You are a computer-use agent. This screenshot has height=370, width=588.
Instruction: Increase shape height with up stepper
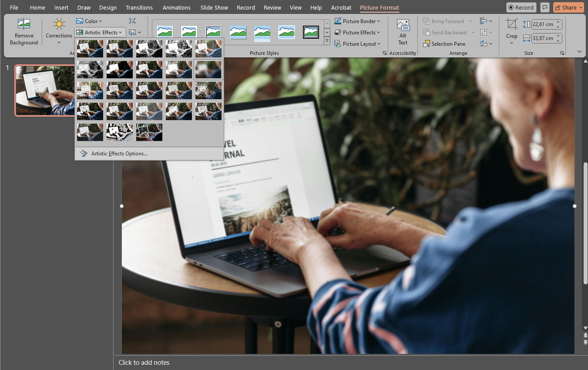559,22
